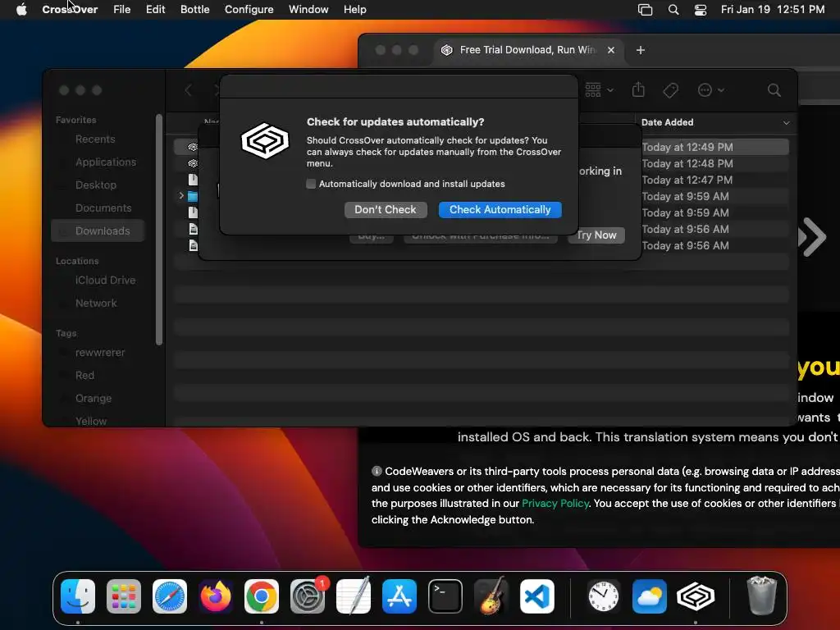Click the Finder window's share icon

click(x=638, y=89)
